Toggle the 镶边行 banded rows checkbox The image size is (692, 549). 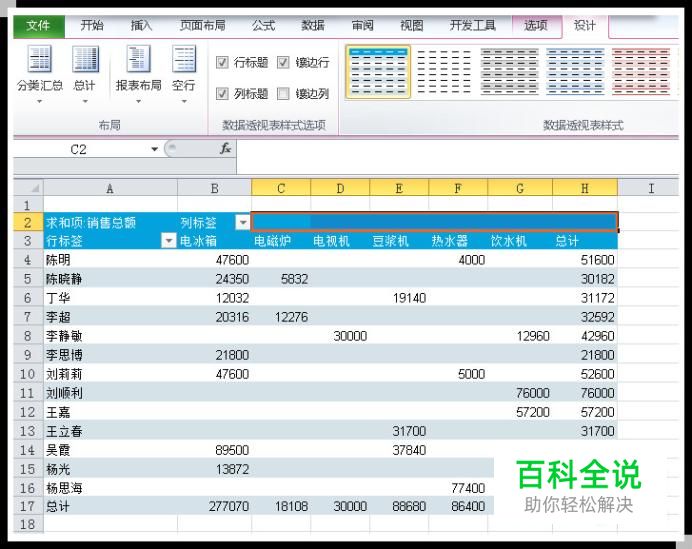[x=283, y=63]
